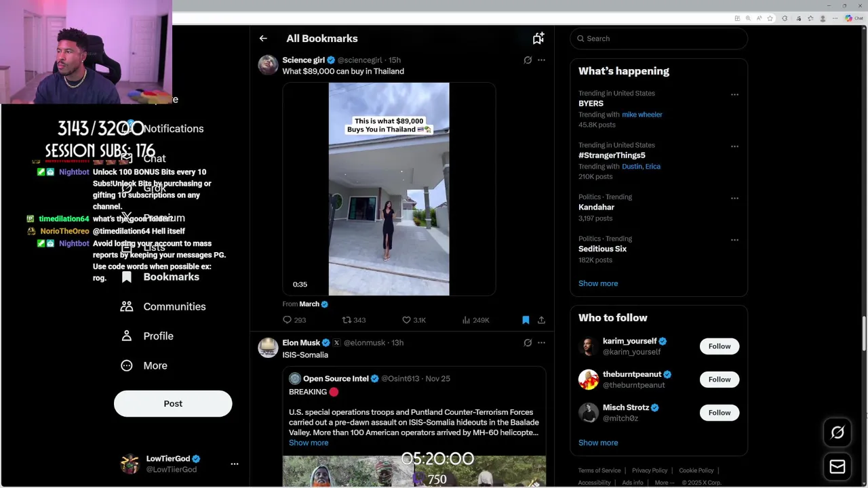Open Dustin, Erica trending link

point(641,166)
